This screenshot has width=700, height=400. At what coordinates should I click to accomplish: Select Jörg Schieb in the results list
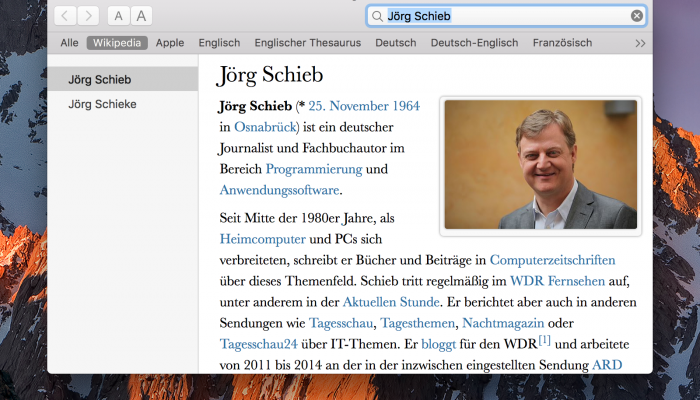pyautogui.click(x=123, y=79)
